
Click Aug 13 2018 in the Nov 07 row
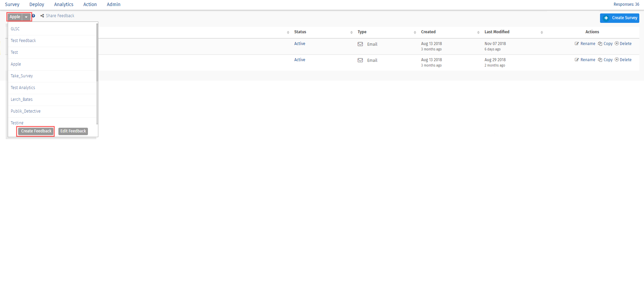tap(432, 44)
